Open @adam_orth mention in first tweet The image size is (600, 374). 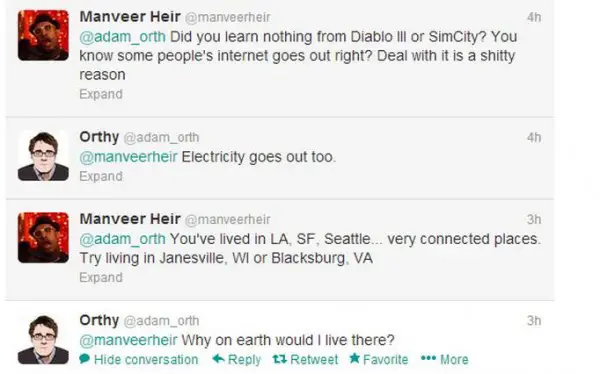coord(122,37)
